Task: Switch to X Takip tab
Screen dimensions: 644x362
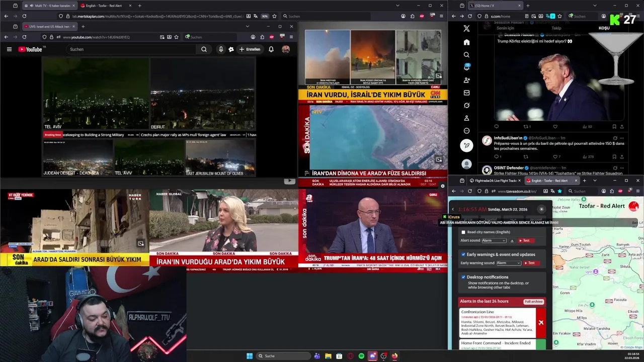Action: pyautogui.click(x=556, y=28)
